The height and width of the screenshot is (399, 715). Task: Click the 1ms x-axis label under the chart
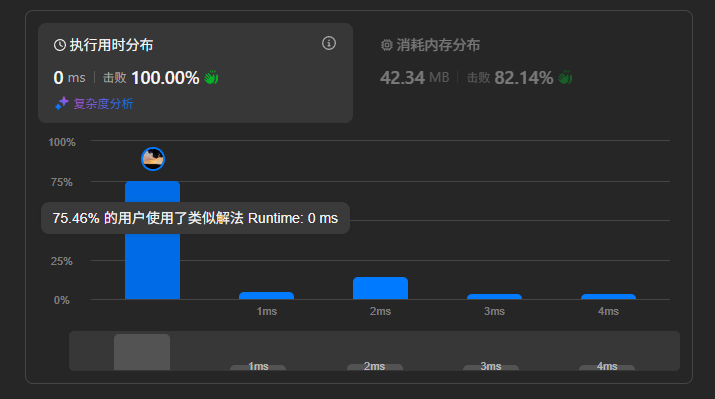point(267,311)
